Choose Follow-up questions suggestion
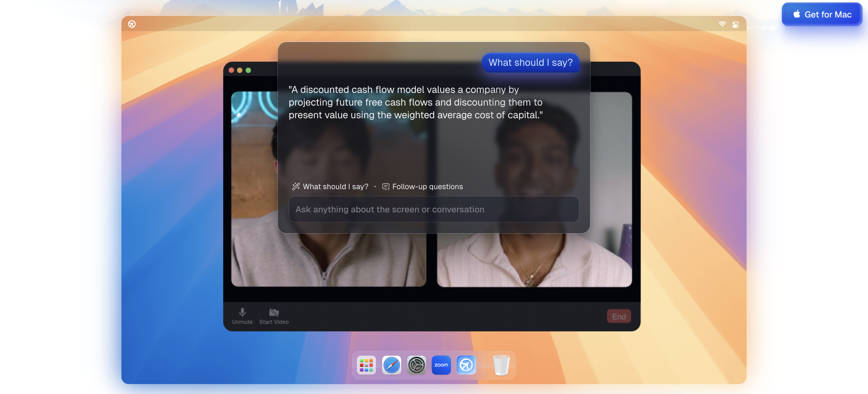The image size is (868, 394). [x=423, y=186]
